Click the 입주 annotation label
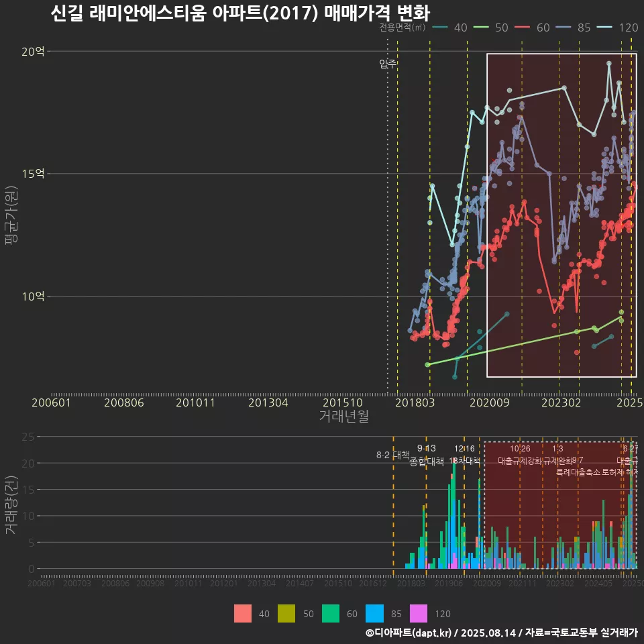 pos(388,64)
